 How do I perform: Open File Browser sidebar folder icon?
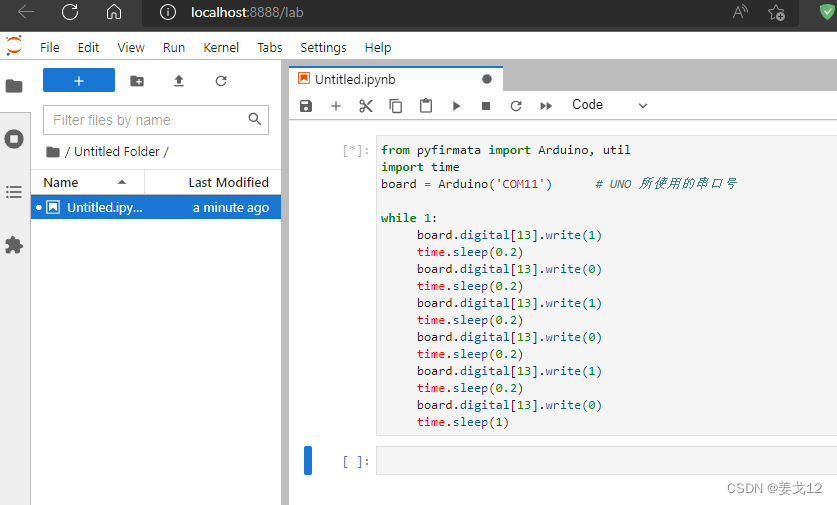14,86
